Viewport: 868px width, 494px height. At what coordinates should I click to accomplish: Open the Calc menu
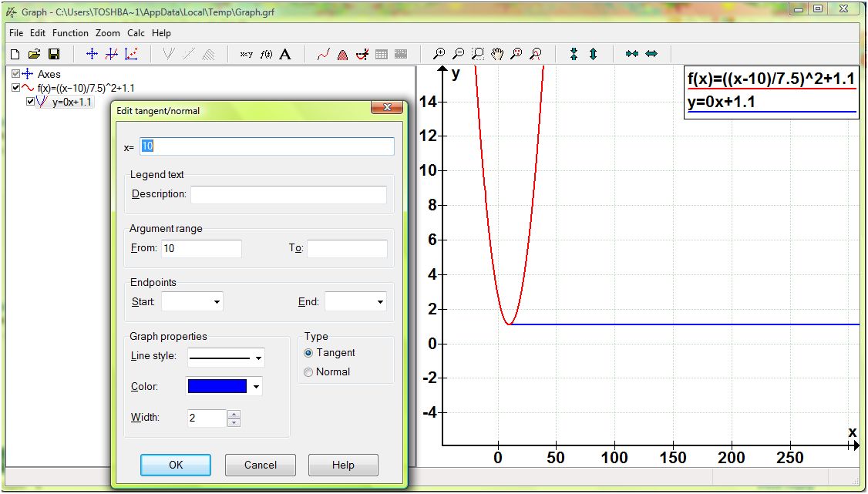point(136,33)
